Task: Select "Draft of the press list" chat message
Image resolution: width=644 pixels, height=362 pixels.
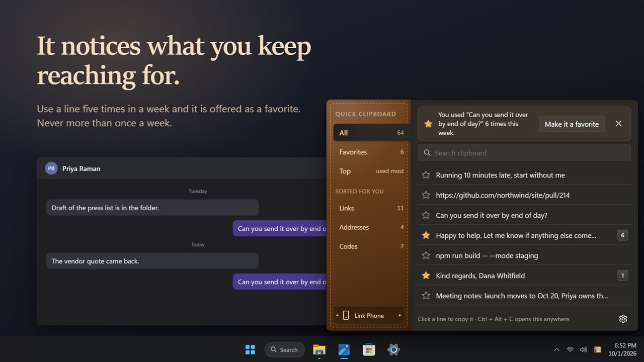Action: [x=152, y=208]
